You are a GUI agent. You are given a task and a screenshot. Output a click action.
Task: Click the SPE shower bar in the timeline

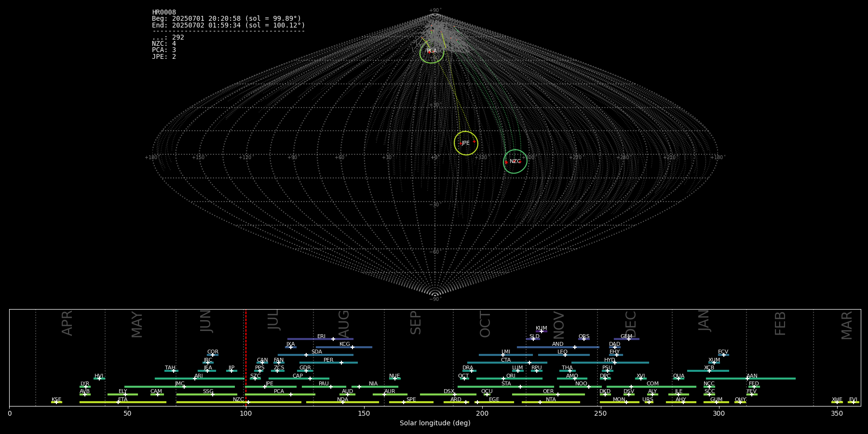[411, 402]
